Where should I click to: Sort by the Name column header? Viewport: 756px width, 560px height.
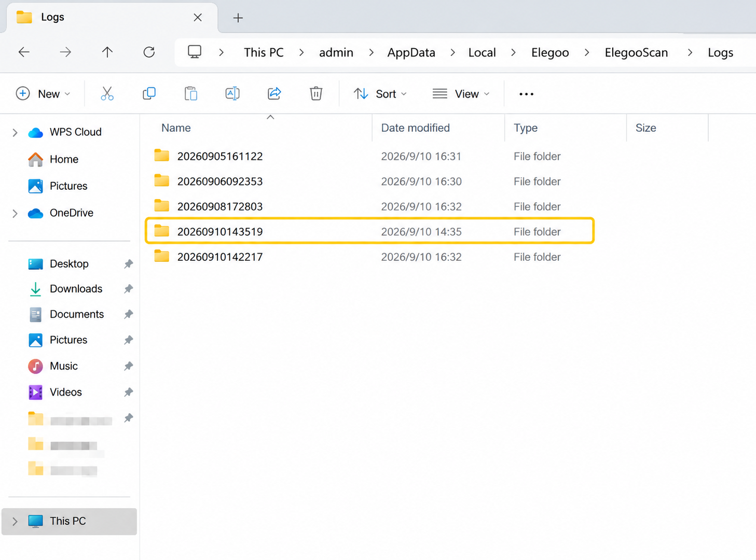pyautogui.click(x=176, y=128)
